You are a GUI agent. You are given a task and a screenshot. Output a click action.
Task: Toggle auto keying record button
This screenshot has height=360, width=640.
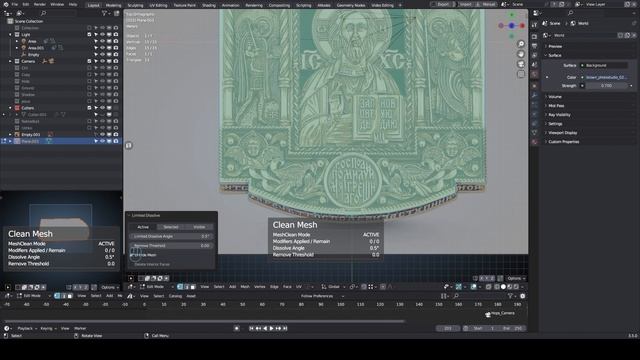pos(237,328)
